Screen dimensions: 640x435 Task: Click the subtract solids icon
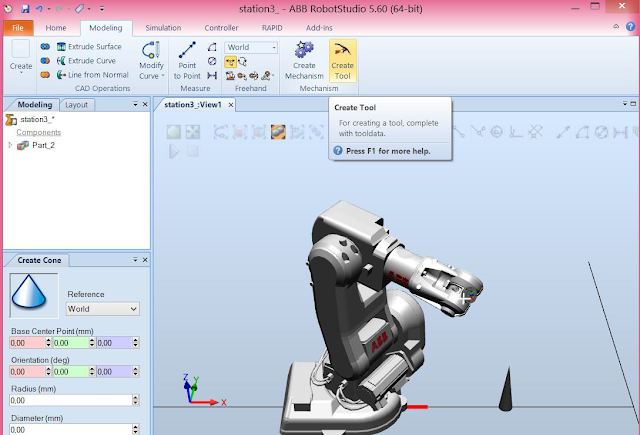[x=45, y=61]
